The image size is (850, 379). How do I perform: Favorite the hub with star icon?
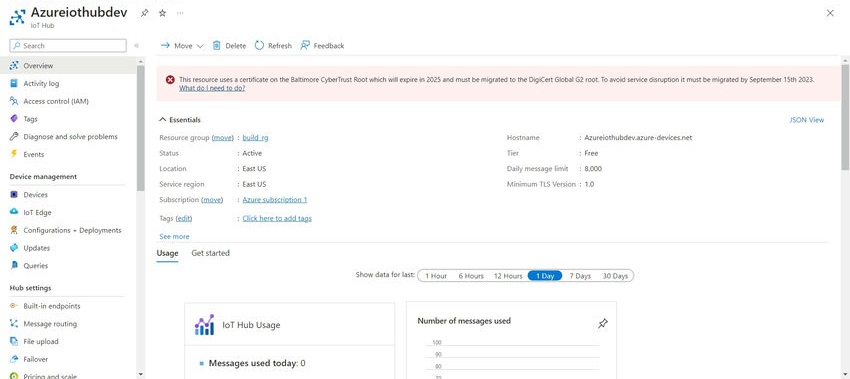(162, 13)
